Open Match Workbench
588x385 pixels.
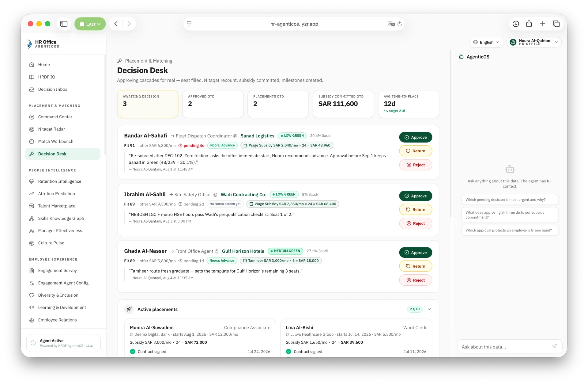tap(62, 141)
